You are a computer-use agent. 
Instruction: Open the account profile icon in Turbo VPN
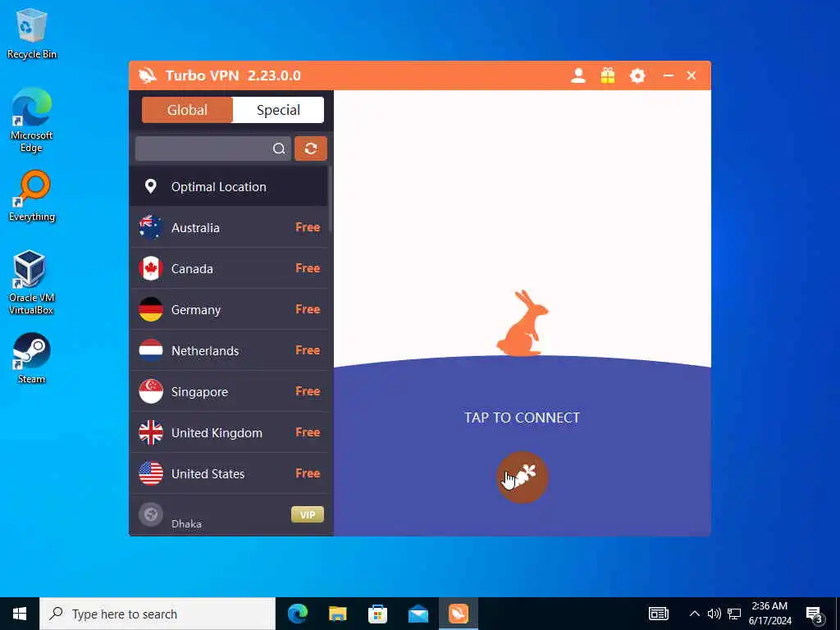click(578, 75)
